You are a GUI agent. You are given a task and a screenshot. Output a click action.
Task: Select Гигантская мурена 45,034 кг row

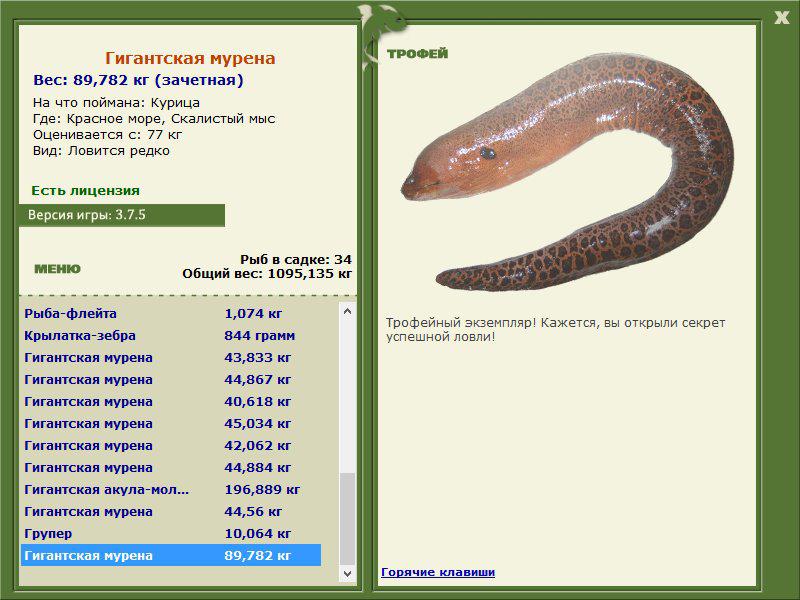click(x=171, y=423)
